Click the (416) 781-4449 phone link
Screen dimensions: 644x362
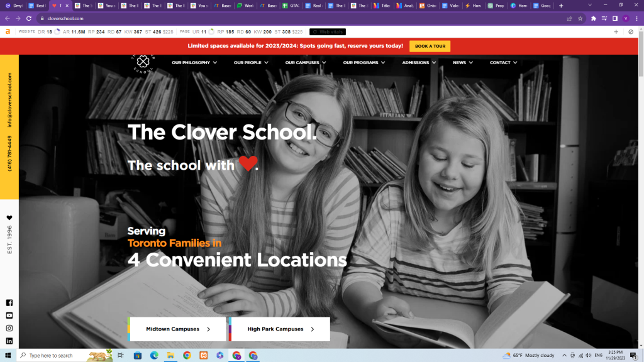[x=9, y=153]
